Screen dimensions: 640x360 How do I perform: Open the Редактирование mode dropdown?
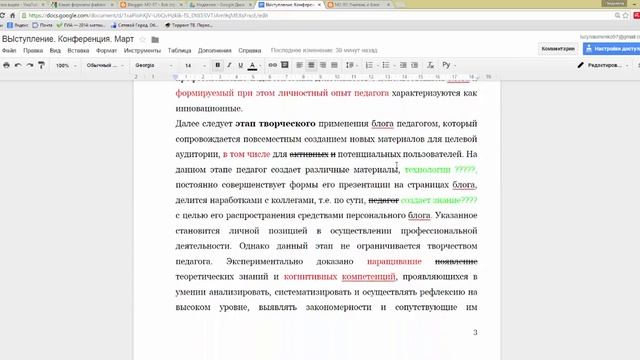click(603, 65)
